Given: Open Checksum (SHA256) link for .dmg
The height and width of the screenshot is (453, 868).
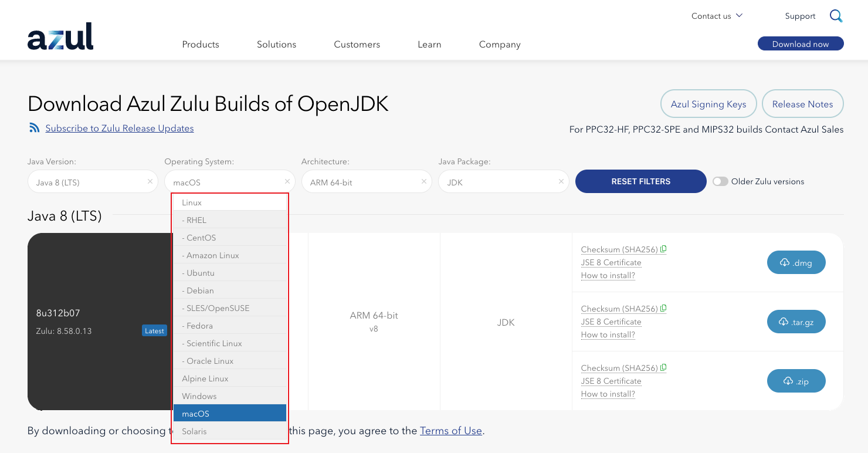Looking at the screenshot, I should pyautogui.click(x=619, y=249).
